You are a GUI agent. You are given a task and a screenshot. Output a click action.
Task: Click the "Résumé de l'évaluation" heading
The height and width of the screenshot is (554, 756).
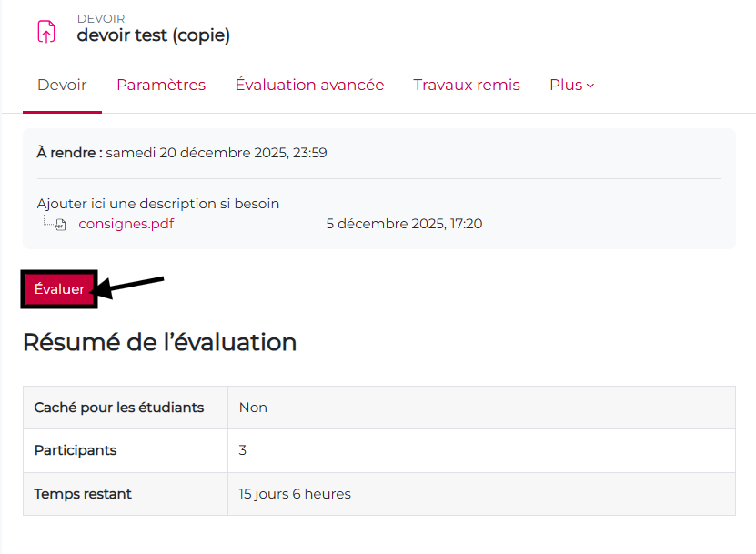coord(159,342)
